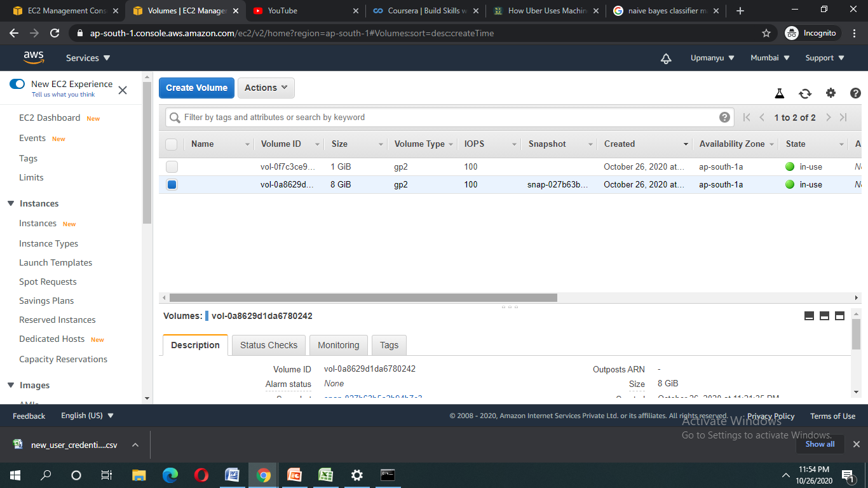Open the Privacy Policy link

(771, 416)
